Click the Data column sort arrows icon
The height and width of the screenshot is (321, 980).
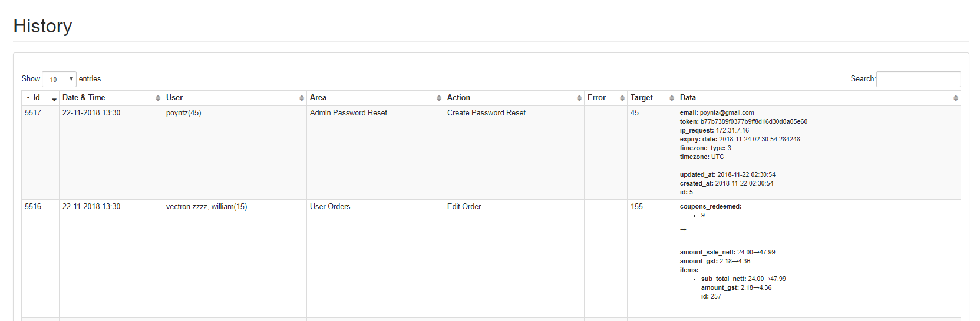tap(956, 98)
